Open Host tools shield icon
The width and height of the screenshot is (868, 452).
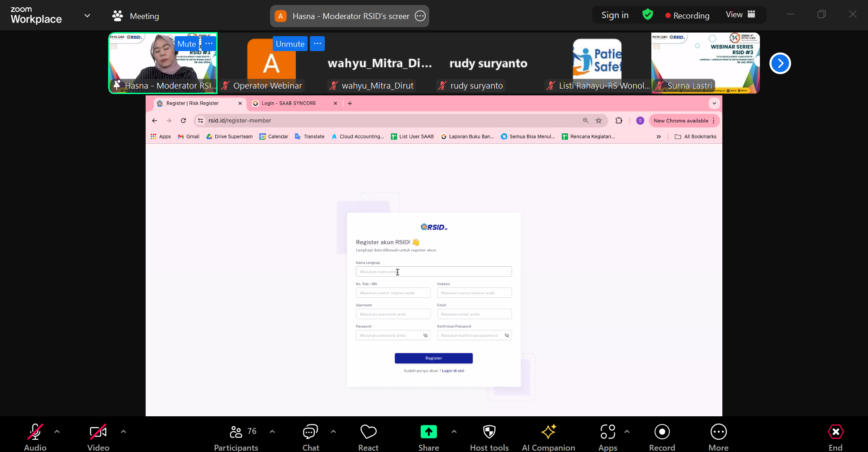tap(489, 433)
